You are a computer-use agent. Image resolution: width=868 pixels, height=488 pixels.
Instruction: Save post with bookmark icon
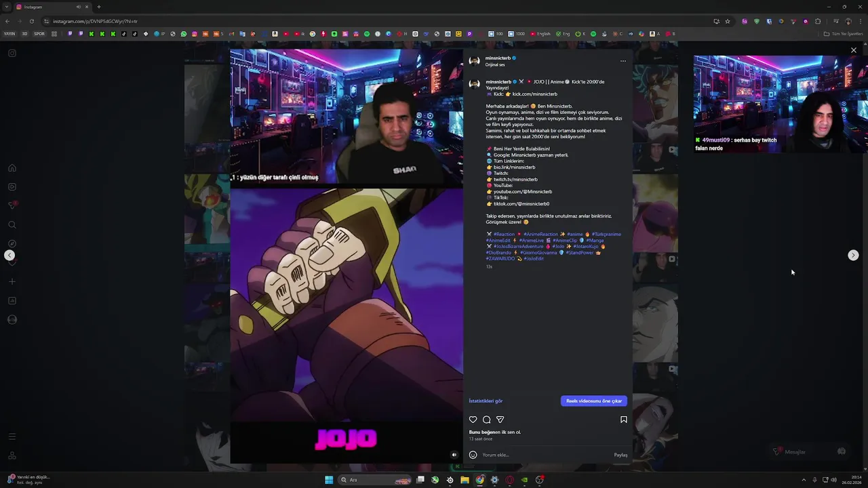[x=624, y=420]
